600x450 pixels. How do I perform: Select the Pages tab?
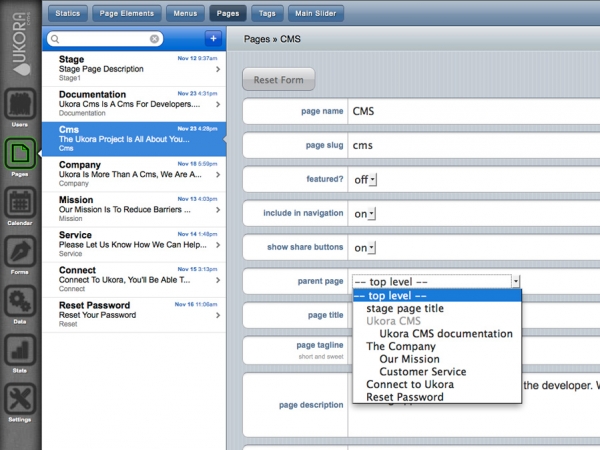click(228, 13)
